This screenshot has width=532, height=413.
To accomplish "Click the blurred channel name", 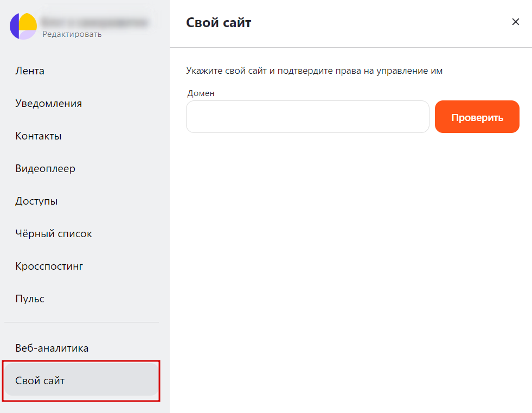I will tap(95, 22).
